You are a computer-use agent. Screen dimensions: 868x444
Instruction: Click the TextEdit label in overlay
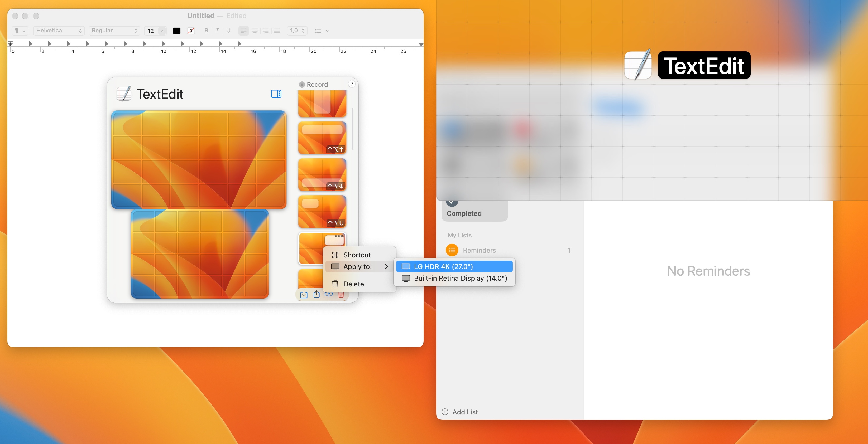(x=704, y=65)
